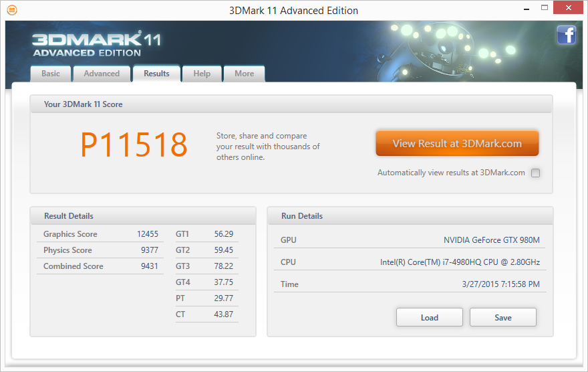The image size is (588, 372).
Task: Minimize the 3DMark 11 window
Action: pos(527,8)
